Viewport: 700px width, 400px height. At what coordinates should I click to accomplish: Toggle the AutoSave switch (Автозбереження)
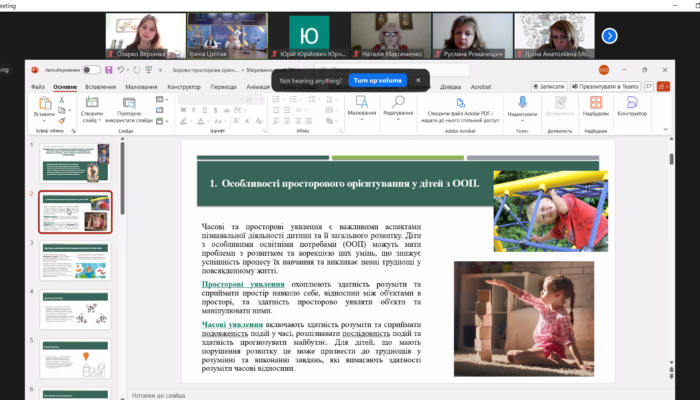pyautogui.click(x=92, y=70)
